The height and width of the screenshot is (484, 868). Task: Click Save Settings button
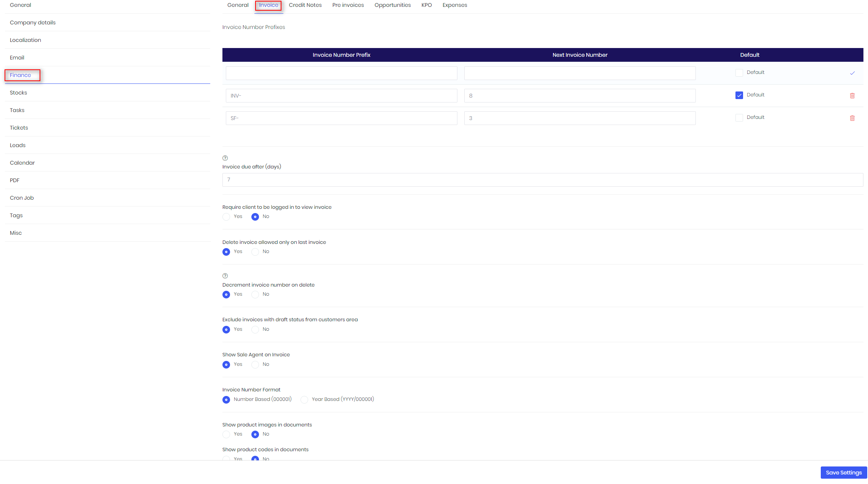pos(843,473)
